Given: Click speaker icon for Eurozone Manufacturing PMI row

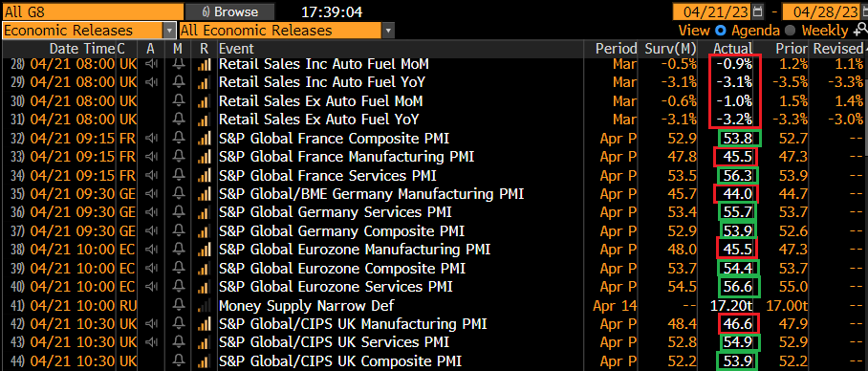Looking at the screenshot, I should coord(151,250).
